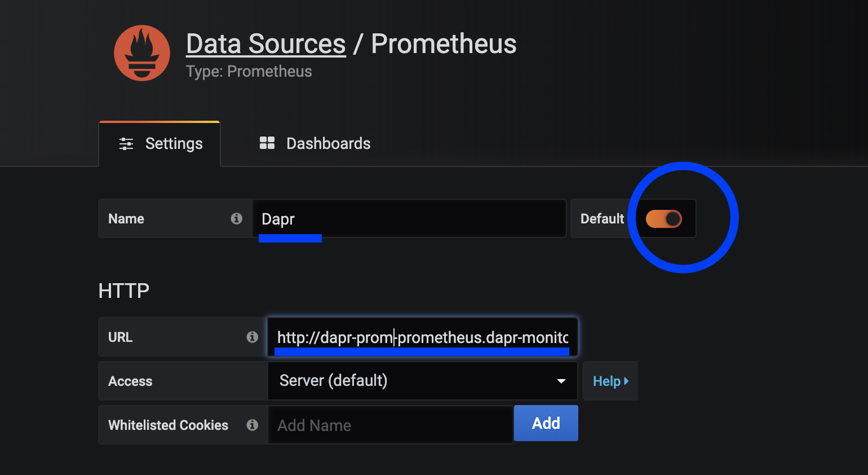Focus the Add Name cookie field
The height and width of the screenshot is (475, 868).
pos(391,425)
